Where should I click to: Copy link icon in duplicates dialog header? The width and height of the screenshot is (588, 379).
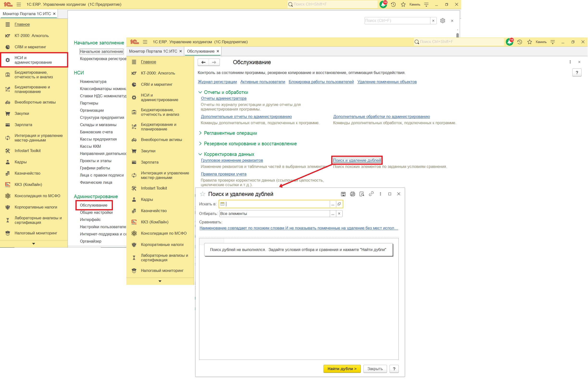point(371,194)
